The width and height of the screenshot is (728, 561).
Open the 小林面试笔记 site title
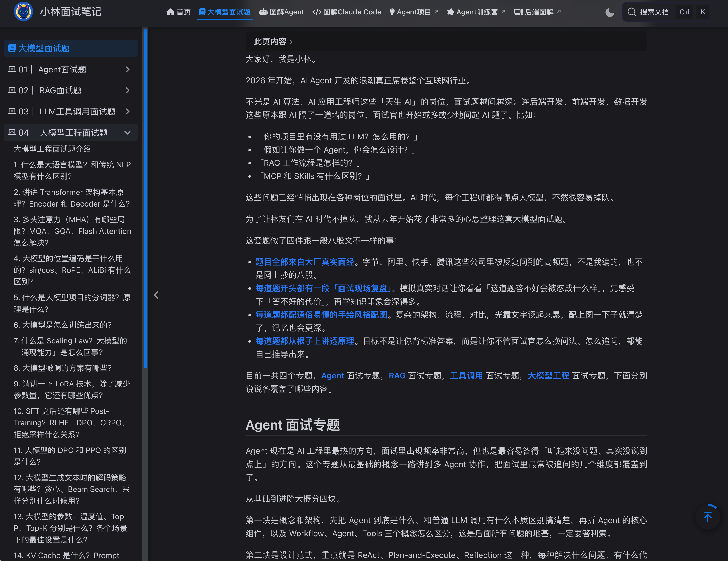71,12
